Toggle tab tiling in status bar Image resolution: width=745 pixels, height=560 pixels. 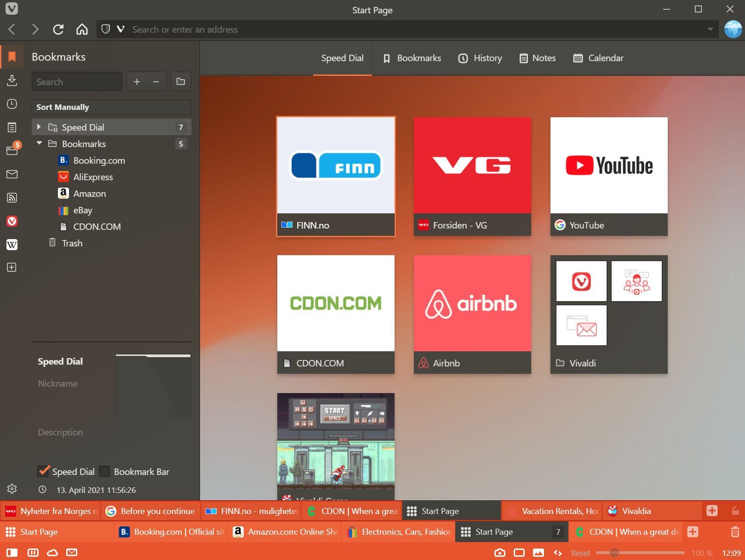point(519,553)
